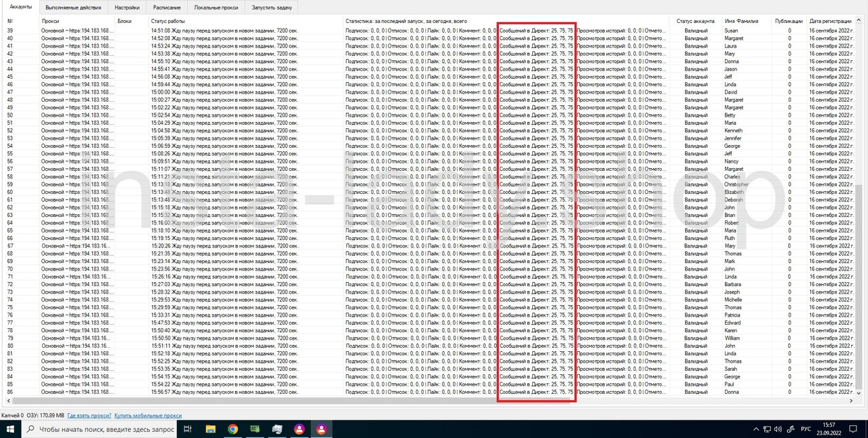Open the Выполняемые действия tab
Screen dimensions: 868x438
pos(73,7)
